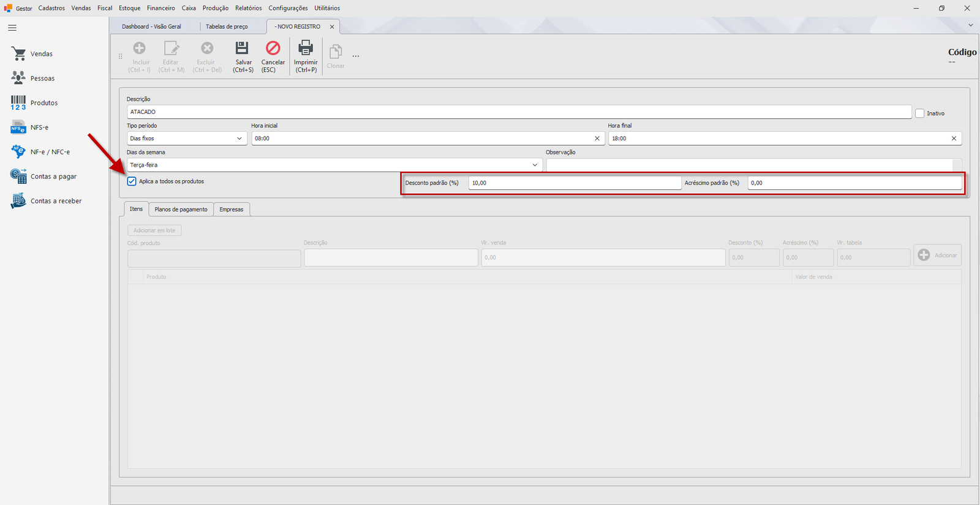The height and width of the screenshot is (505, 980).
Task: Open Vendas shopping cart in sidebar
Action: pos(18,54)
